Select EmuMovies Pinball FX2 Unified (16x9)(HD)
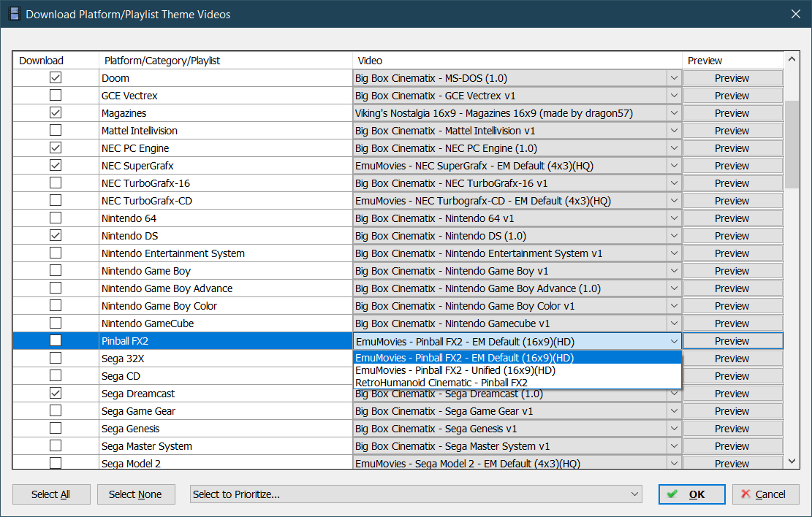This screenshot has width=812, height=517. 517,370
